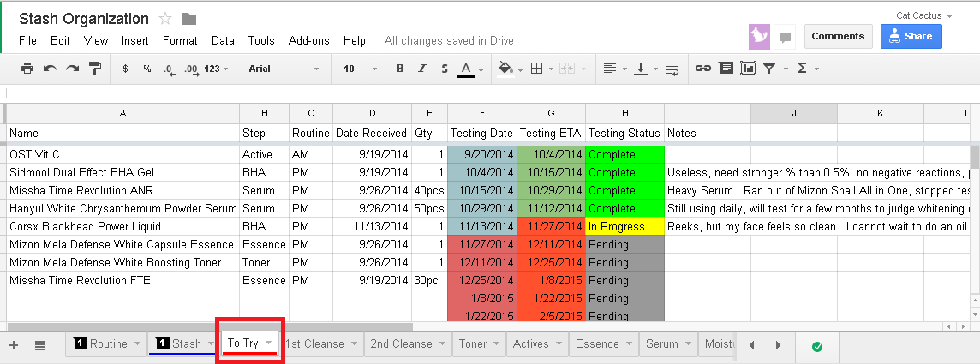980x364 pixels.
Task: Select column J header
Action: (x=794, y=114)
